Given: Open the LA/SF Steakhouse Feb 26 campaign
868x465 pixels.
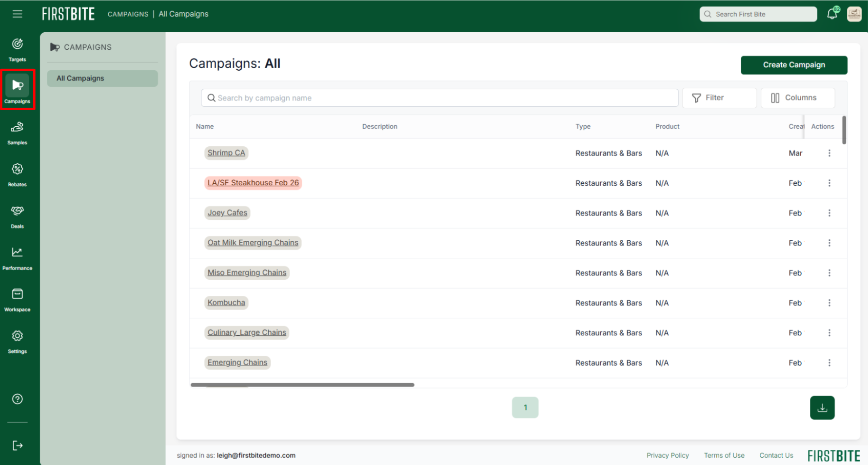Looking at the screenshot, I should coord(253,183).
